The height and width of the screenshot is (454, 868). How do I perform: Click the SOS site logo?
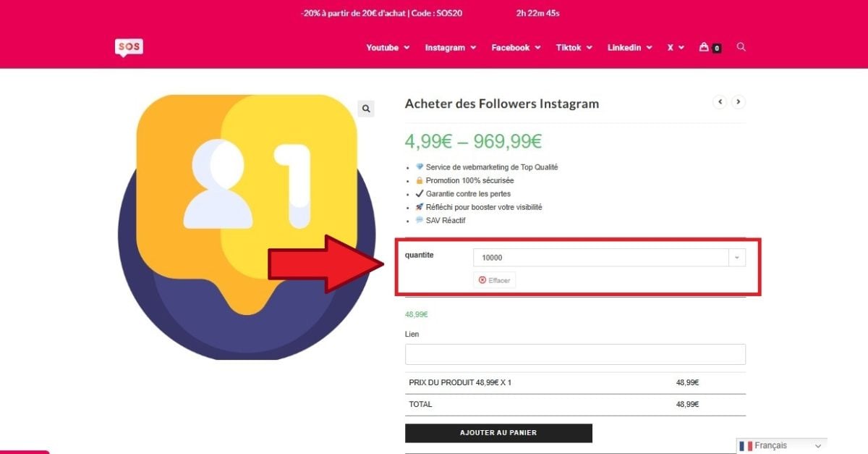pos(129,47)
